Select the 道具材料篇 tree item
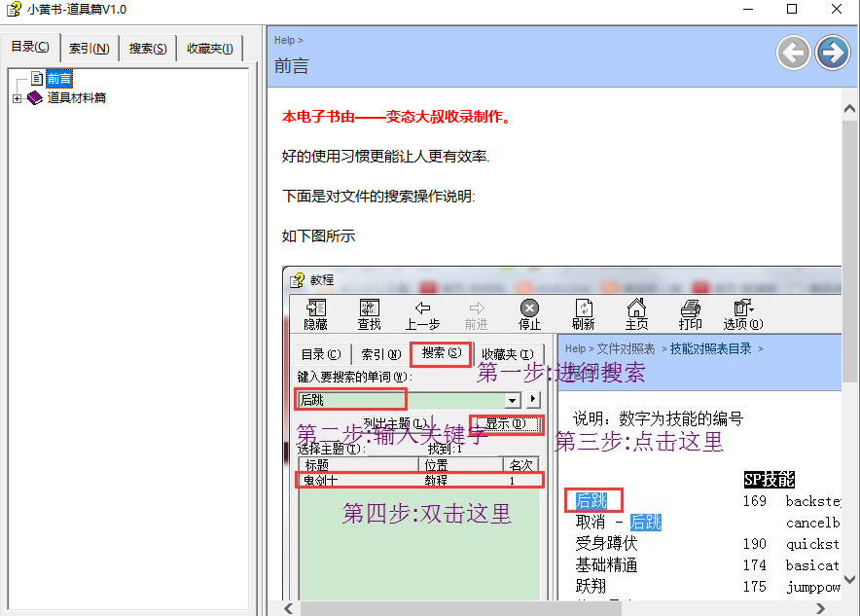The width and height of the screenshot is (860, 616). (77, 98)
